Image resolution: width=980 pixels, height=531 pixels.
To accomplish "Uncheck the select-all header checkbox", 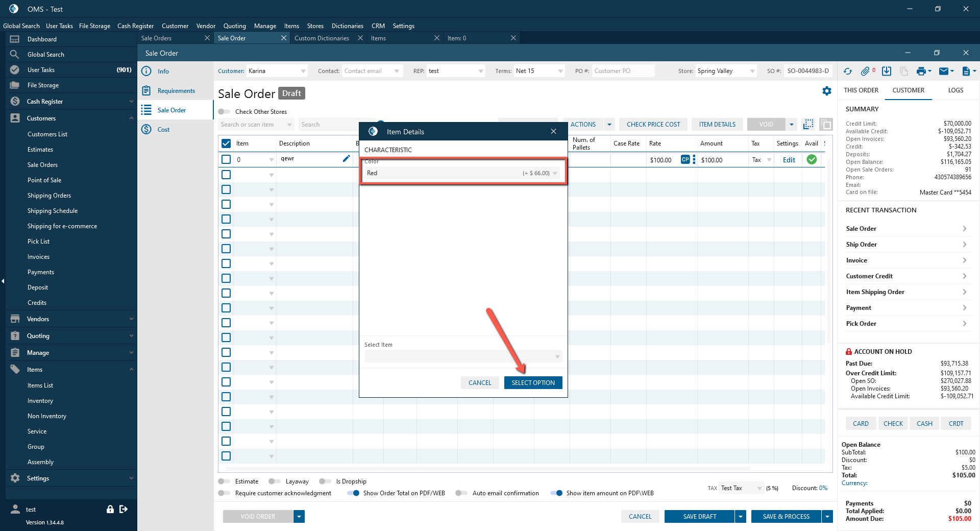I will [226, 143].
